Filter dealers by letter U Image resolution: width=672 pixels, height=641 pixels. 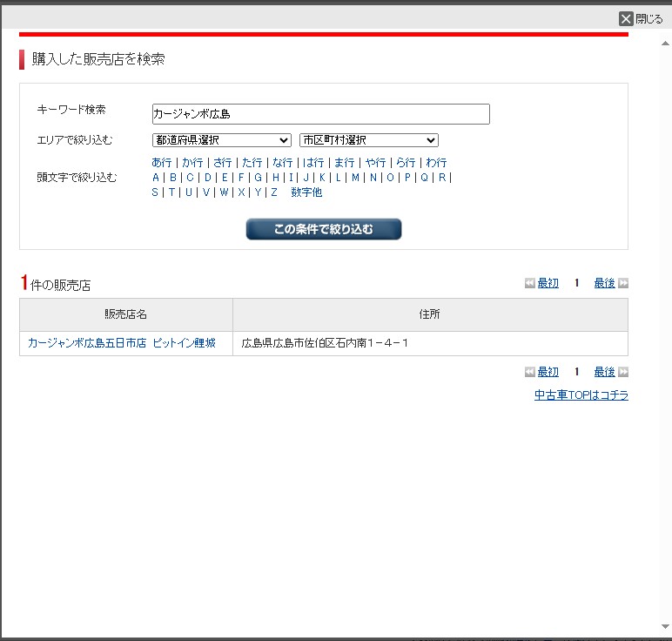[x=189, y=192]
